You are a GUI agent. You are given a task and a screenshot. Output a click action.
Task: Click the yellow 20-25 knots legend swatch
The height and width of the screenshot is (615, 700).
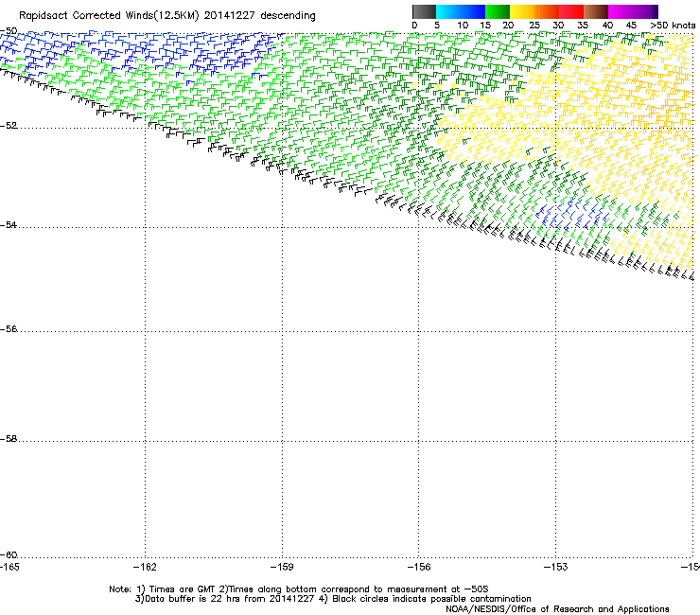(522, 11)
